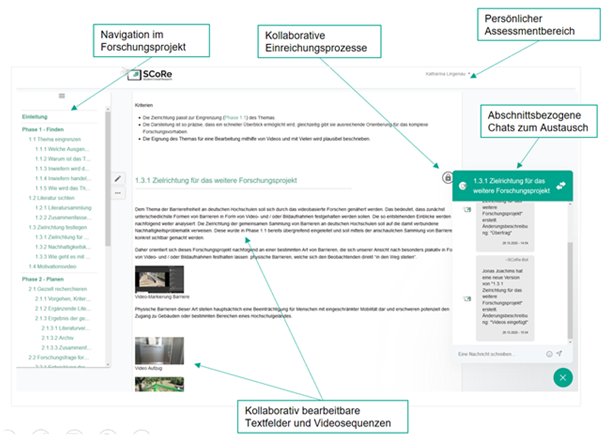
Task: Click the chat scrollbar down arrow
Action: [570, 342]
